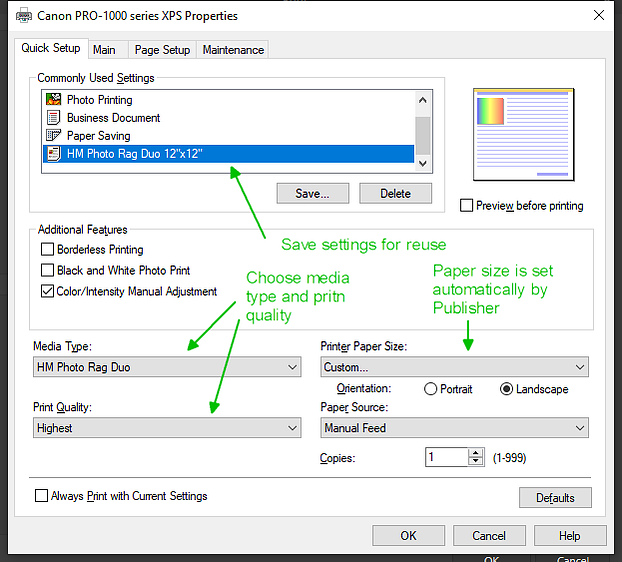Click scroll-up arrow in settings list
622x562 pixels.
pyautogui.click(x=423, y=100)
